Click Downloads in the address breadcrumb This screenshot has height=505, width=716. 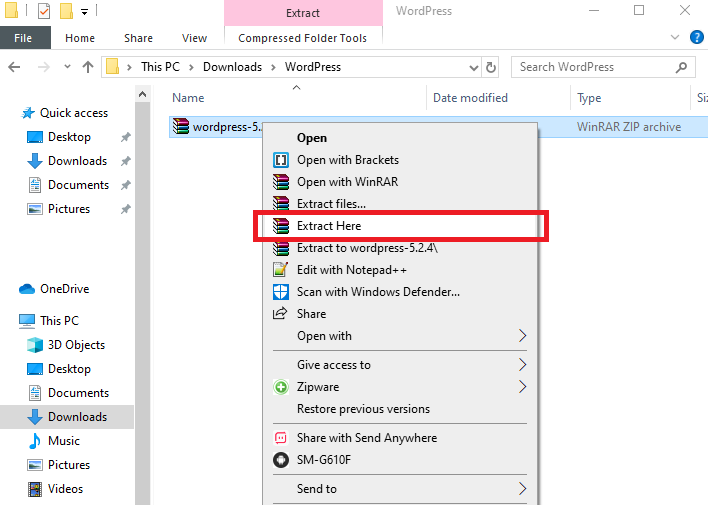[x=232, y=67]
